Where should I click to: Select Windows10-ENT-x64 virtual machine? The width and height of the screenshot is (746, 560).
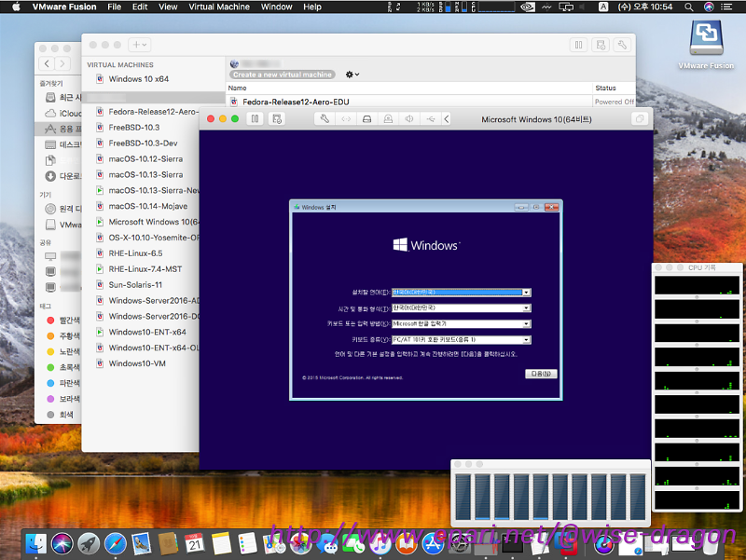pos(147,332)
